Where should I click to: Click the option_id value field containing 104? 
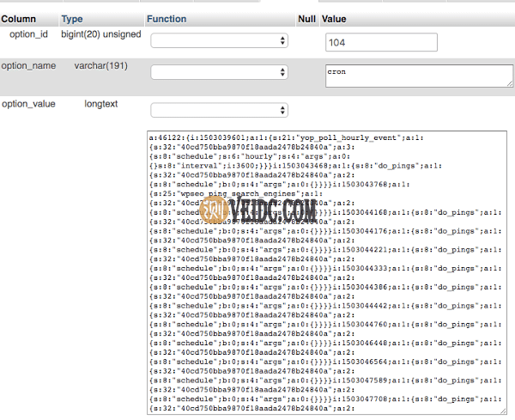click(381, 42)
